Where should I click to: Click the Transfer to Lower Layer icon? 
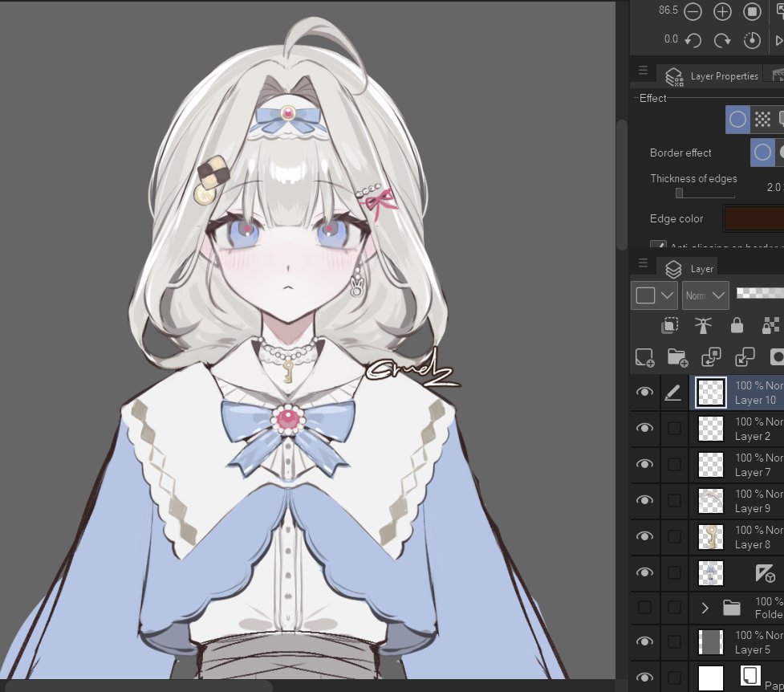(711, 358)
